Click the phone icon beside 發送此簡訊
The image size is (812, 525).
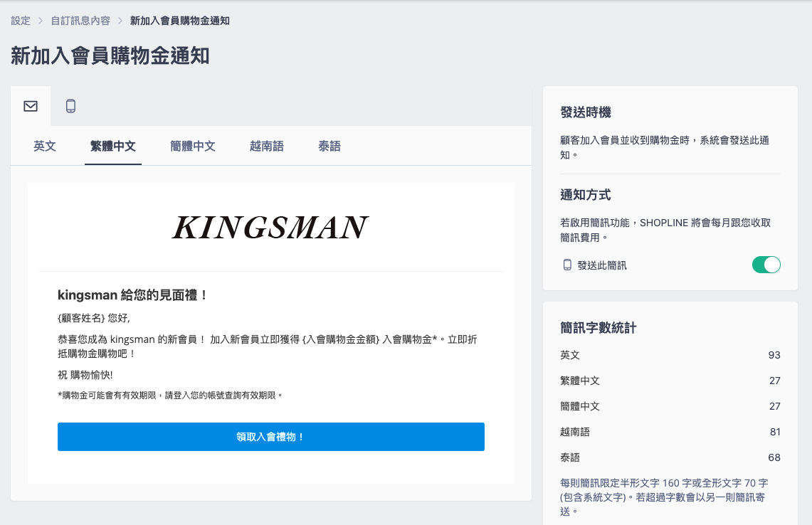567,265
